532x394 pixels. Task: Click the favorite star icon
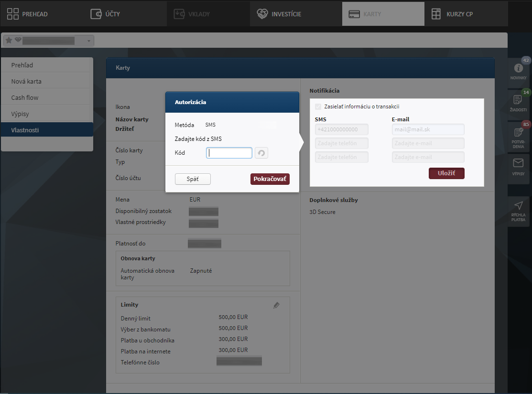[x=9, y=41]
